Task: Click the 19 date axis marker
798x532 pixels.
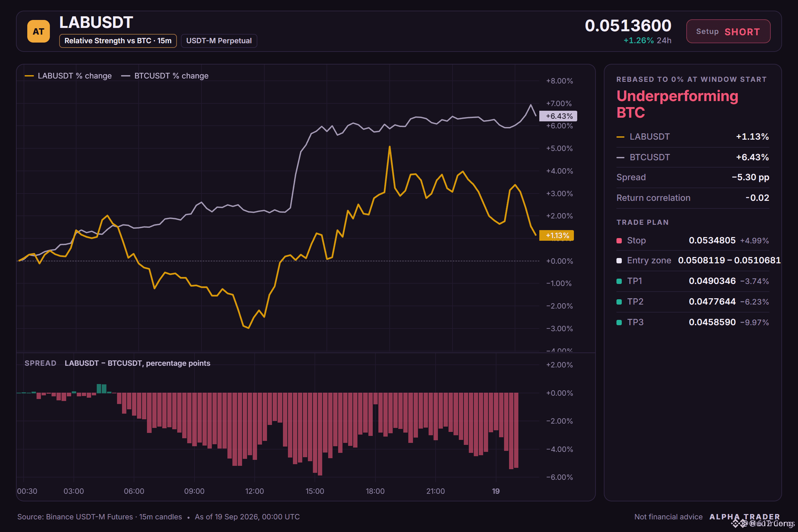Action: (x=496, y=491)
